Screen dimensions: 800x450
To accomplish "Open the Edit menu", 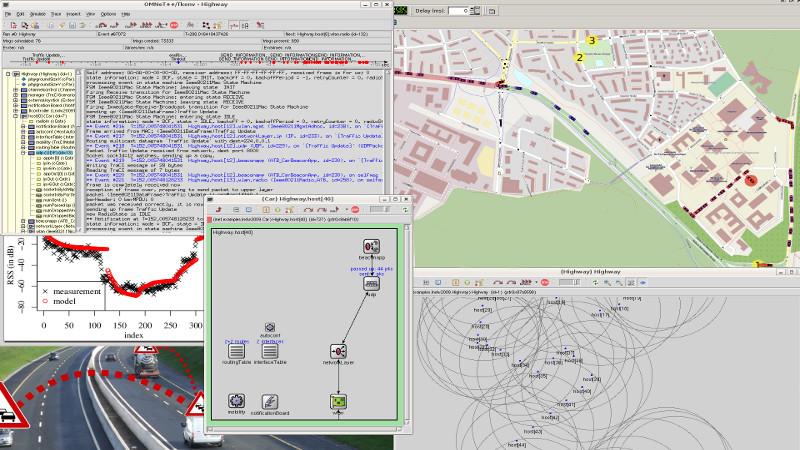I will [20, 14].
